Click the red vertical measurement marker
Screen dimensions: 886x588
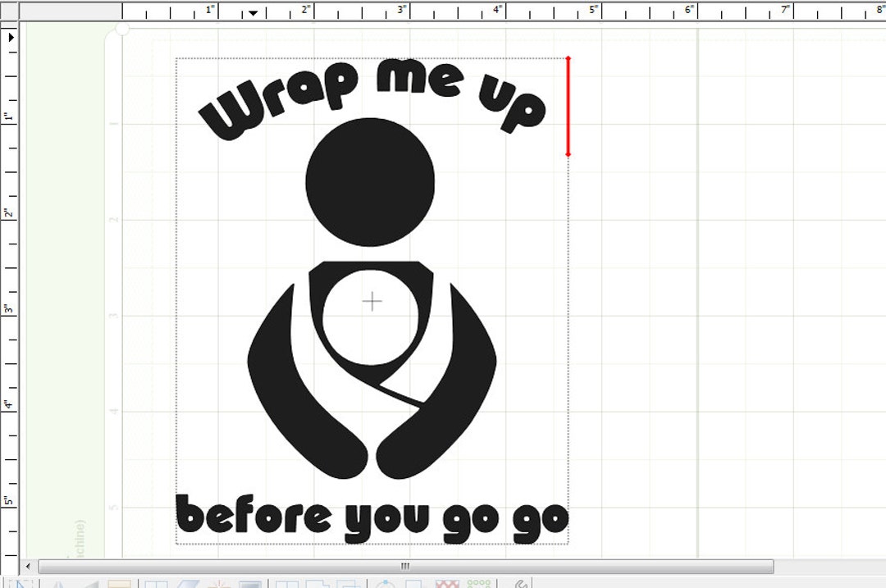click(x=568, y=105)
